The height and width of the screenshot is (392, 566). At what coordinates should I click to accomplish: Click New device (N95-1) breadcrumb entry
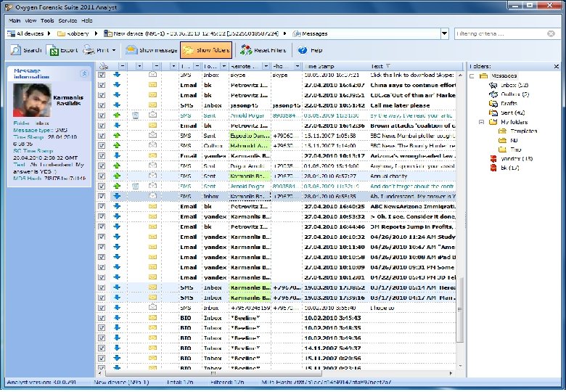coord(191,33)
